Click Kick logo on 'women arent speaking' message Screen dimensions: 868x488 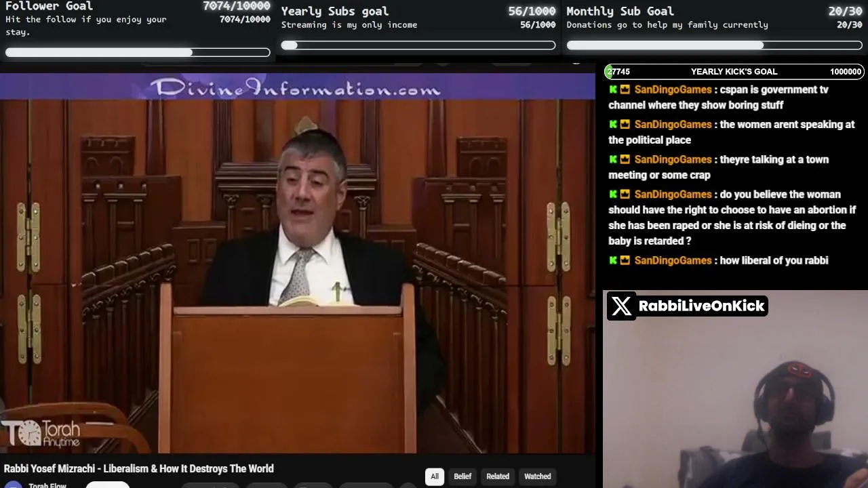pos(613,125)
